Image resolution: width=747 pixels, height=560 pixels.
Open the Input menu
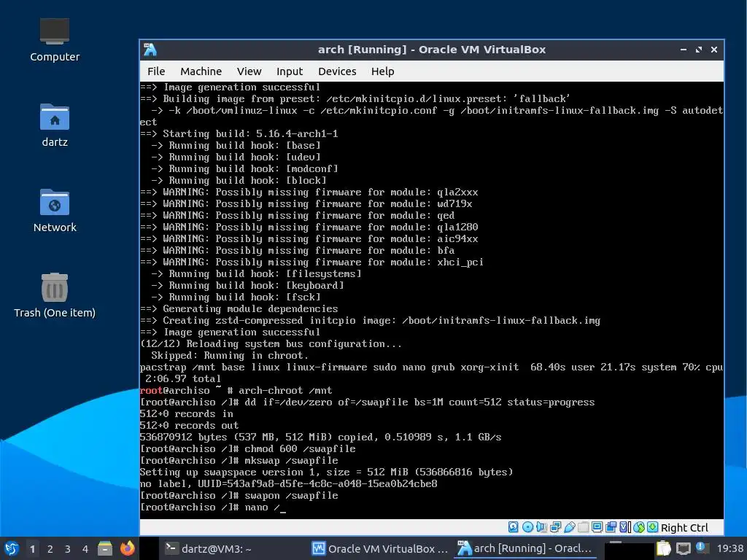290,71
